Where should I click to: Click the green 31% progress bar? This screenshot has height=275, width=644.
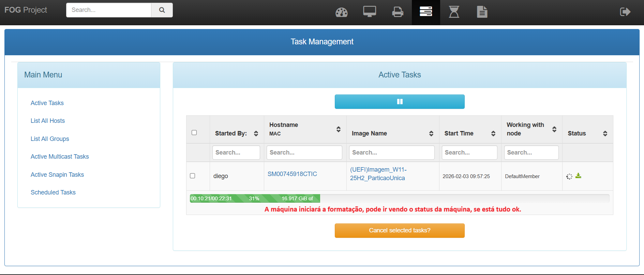pyautogui.click(x=255, y=199)
